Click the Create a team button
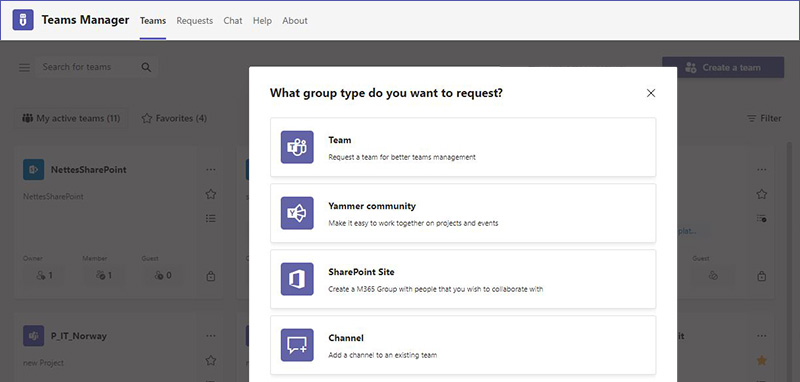This screenshot has height=382, width=800. (723, 67)
